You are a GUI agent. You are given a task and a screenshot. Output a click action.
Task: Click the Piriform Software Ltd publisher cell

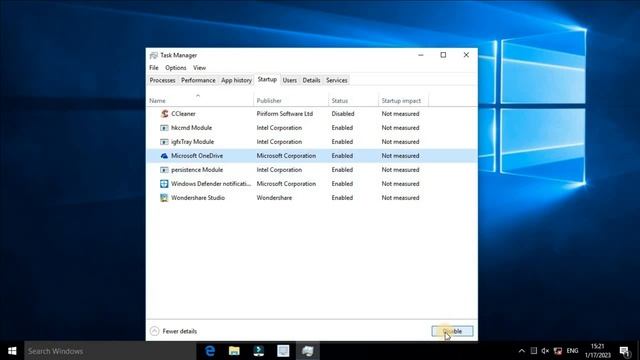[x=284, y=114]
